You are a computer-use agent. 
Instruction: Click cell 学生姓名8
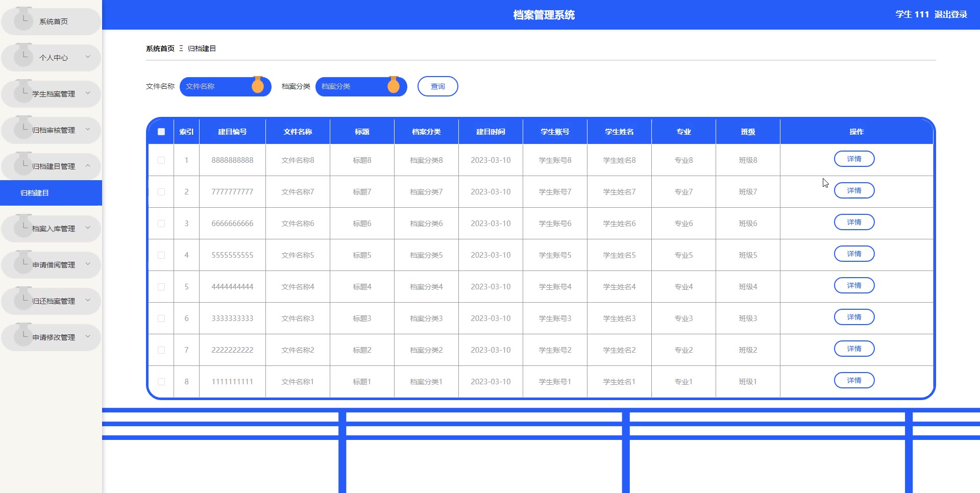coord(620,160)
